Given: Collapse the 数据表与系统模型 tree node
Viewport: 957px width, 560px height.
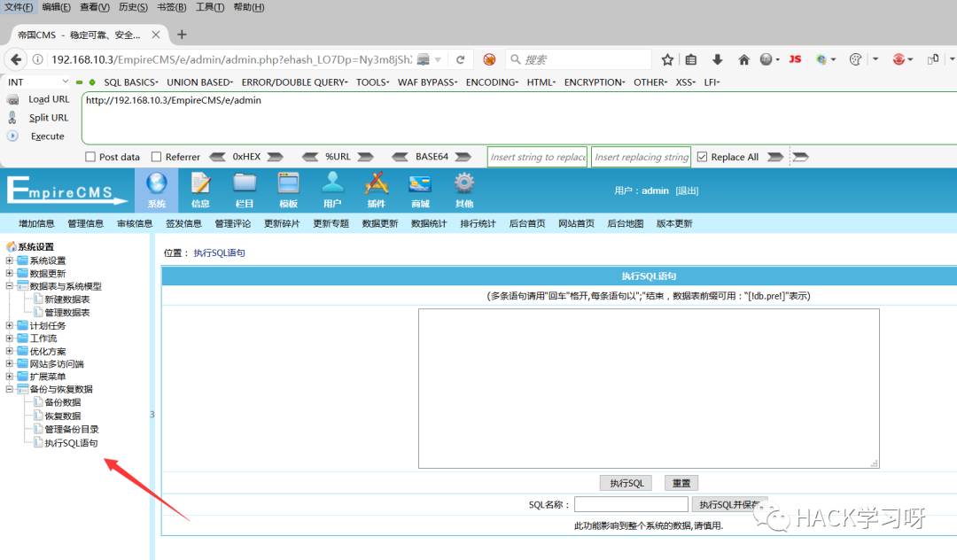Looking at the screenshot, I should [9, 285].
